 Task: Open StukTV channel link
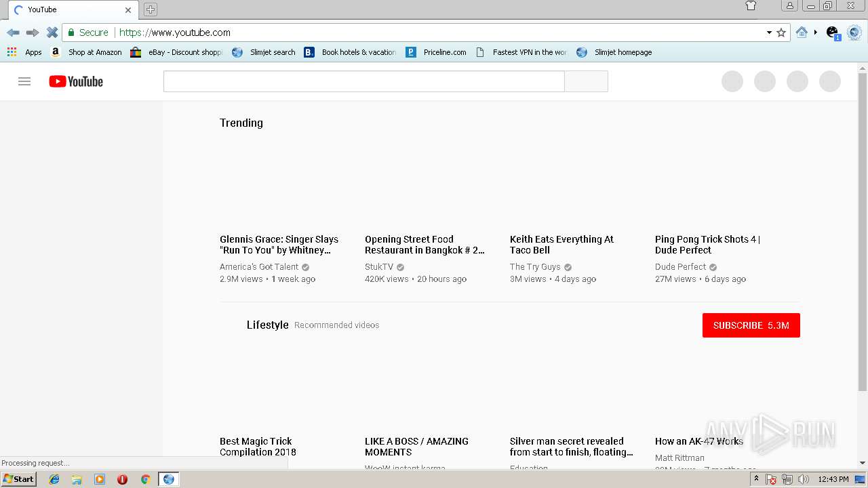(379, 267)
